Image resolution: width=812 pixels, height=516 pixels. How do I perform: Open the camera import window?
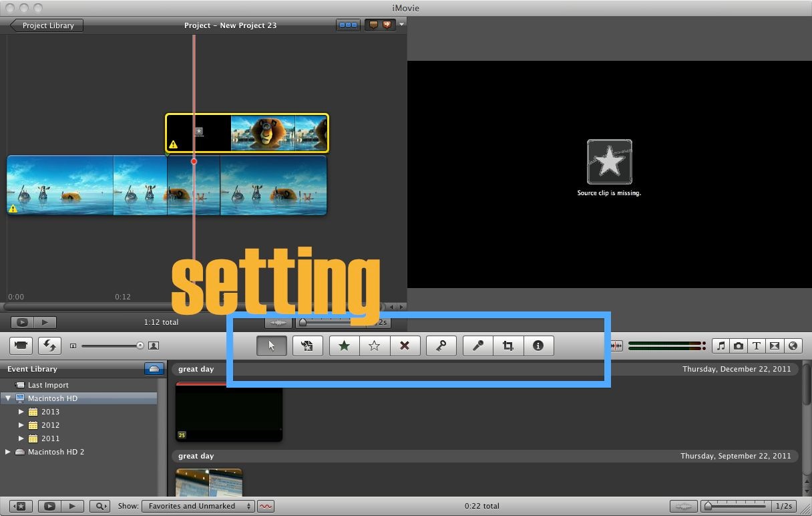coord(21,346)
